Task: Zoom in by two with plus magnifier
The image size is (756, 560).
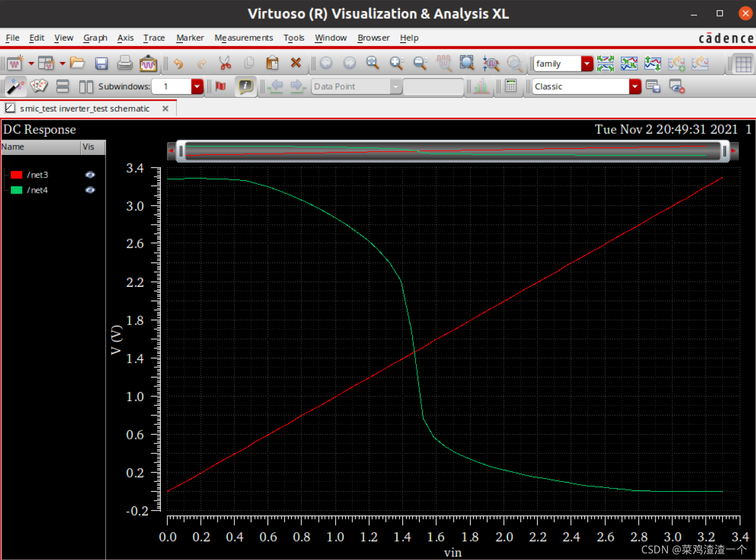Action: click(397, 63)
